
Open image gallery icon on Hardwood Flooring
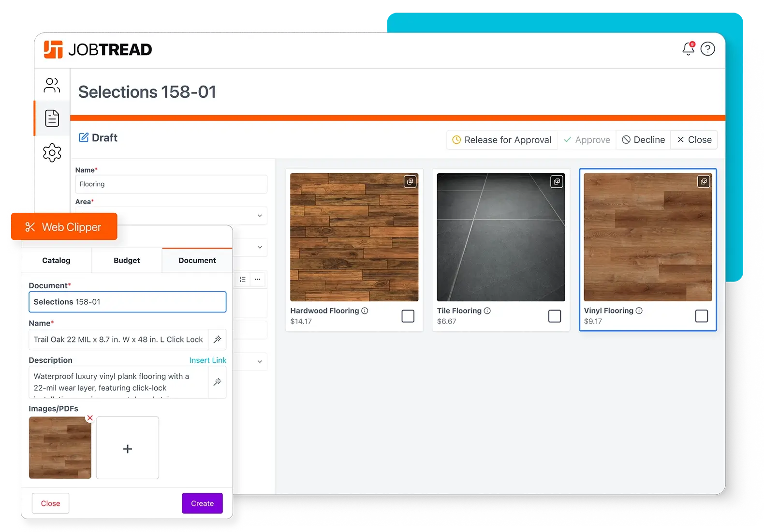pos(410,181)
